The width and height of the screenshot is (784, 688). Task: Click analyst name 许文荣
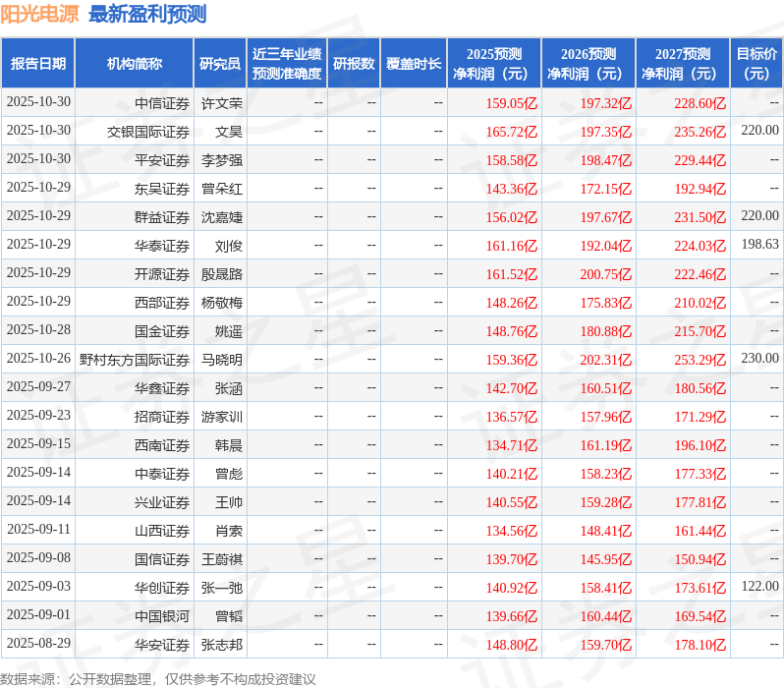tap(222, 102)
